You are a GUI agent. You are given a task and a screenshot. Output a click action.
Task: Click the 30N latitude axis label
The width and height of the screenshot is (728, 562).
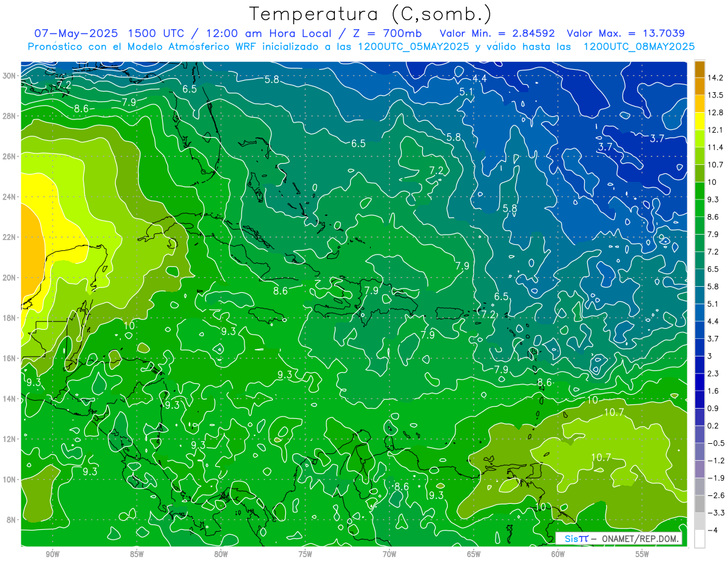click(10, 75)
